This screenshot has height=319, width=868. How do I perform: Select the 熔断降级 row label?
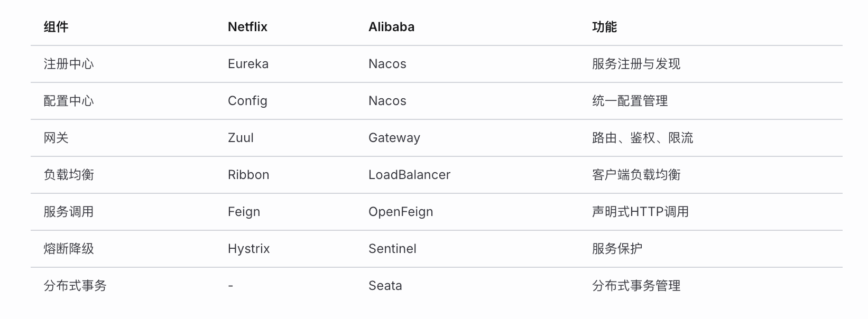coord(69,249)
